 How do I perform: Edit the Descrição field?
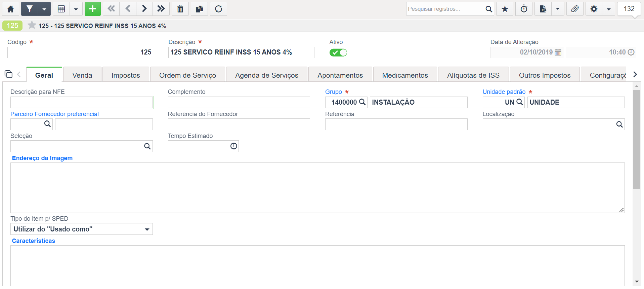point(241,52)
